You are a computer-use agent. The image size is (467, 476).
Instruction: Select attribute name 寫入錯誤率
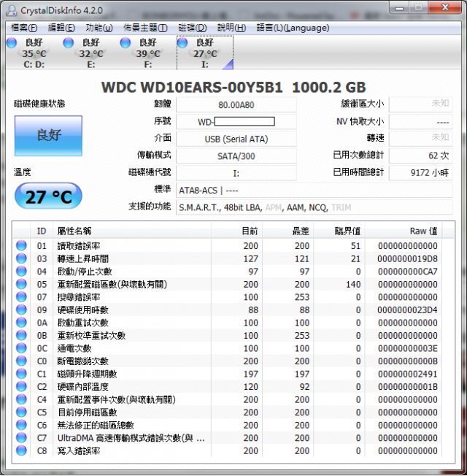(79, 450)
